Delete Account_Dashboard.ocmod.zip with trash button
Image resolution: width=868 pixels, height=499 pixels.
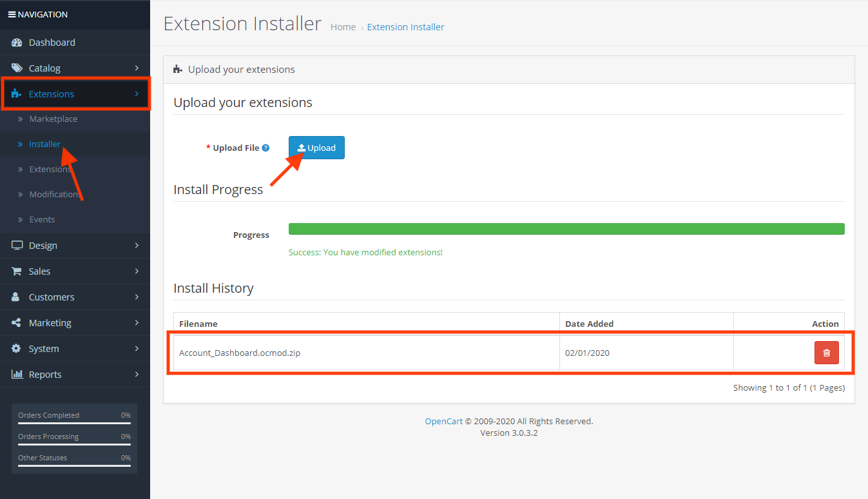[827, 353]
